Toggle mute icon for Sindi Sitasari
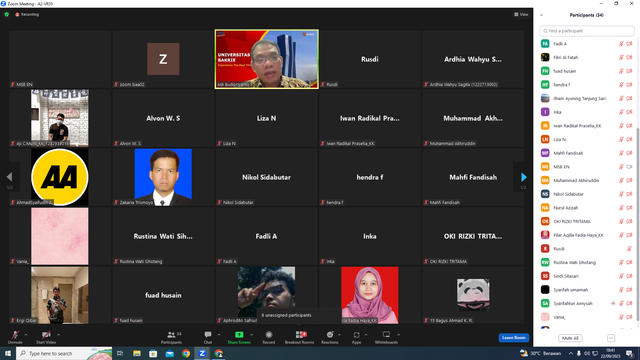The height and width of the screenshot is (360, 640). click(621, 276)
